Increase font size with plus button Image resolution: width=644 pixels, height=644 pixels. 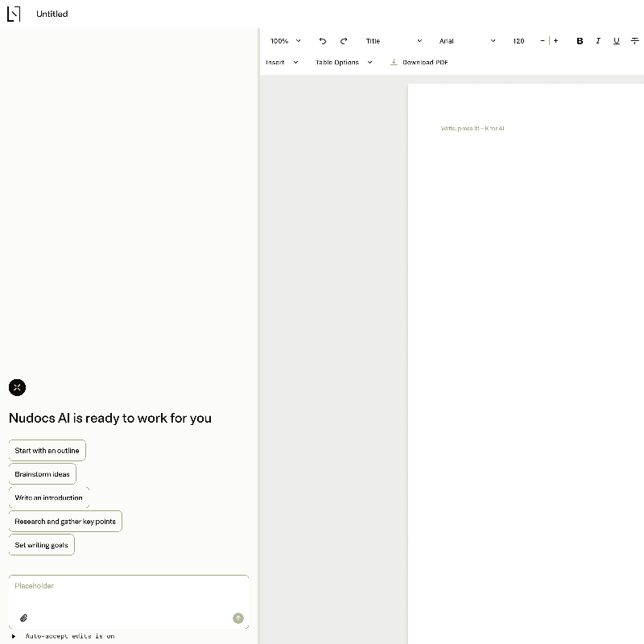click(x=555, y=41)
